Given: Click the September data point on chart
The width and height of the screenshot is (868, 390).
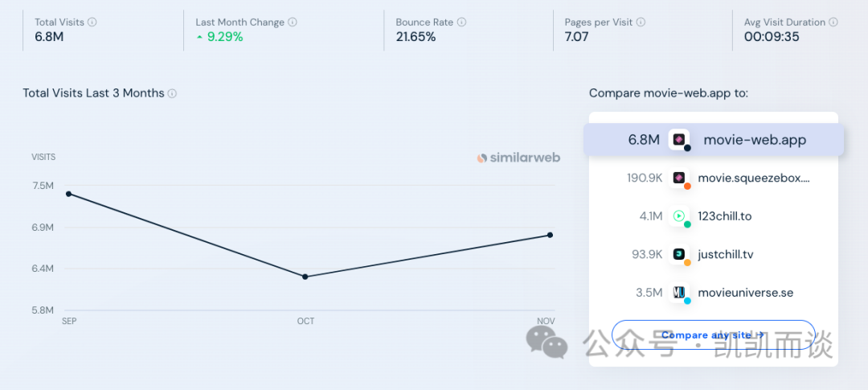Looking at the screenshot, I should coord(68,194).
